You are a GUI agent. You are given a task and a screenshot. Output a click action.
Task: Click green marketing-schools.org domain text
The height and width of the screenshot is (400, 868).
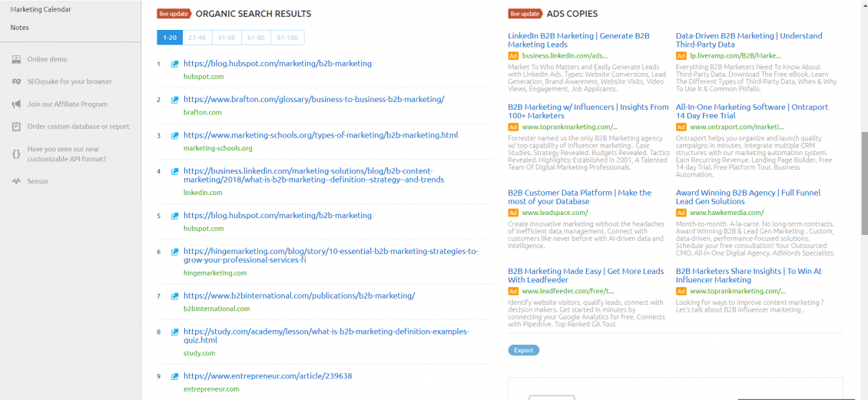coord(217,148)
